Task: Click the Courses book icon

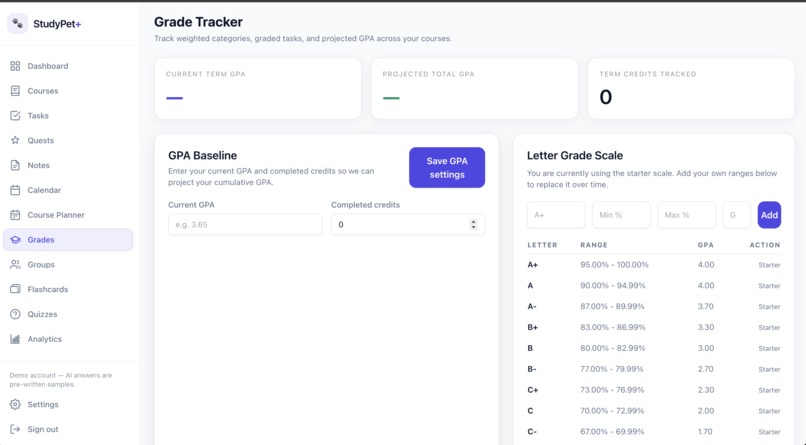Action: (15, 90)
